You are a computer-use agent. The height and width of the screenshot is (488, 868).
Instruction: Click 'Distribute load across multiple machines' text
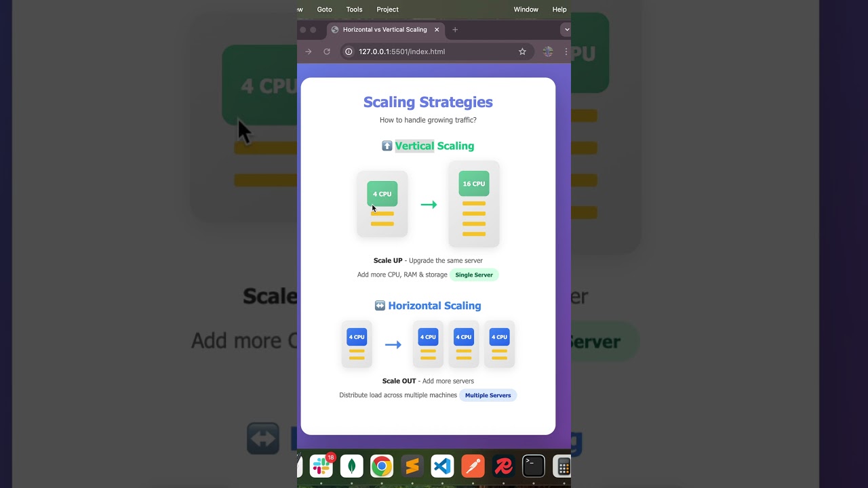(x=398, y=395)
